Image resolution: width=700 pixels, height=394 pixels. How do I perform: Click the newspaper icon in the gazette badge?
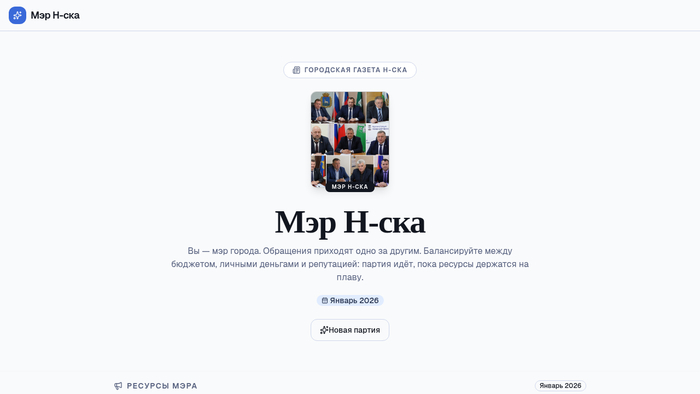[x=296, y=70]
